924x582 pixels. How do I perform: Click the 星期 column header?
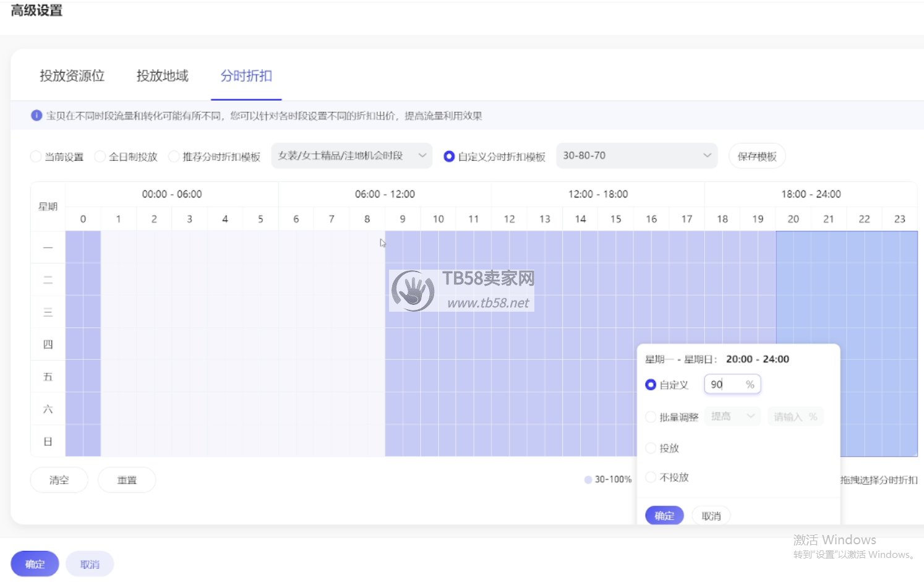(48, 207)
